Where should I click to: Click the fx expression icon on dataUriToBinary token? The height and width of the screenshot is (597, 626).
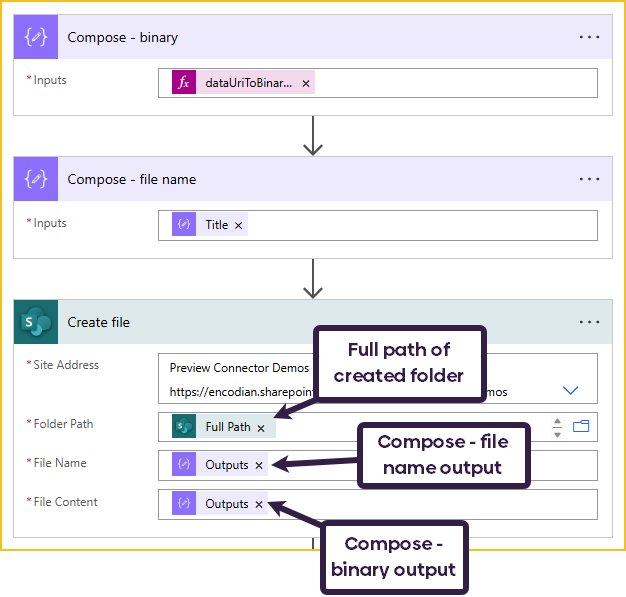[x=184, y=83]
